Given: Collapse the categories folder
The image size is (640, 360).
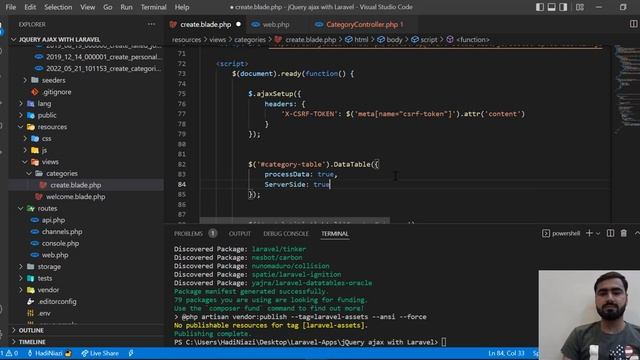Looking at the screenshot, I should pos(62,173).
